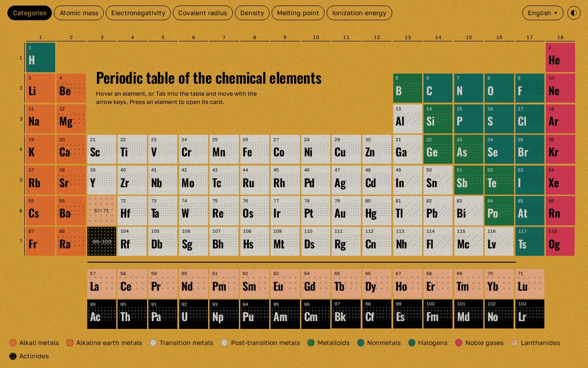Screen dimensions: 588x368
Task: Click the Post-transition metals legend label
Action: coord(266,343)
